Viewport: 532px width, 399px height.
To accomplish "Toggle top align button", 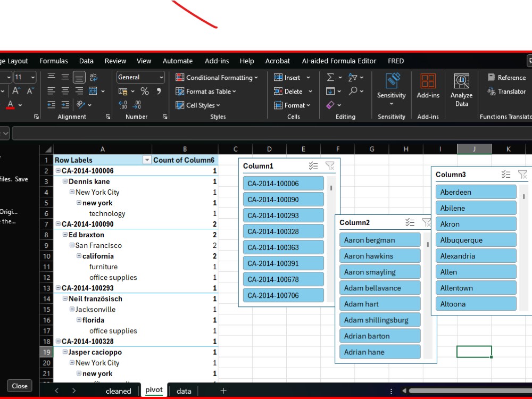I will click(x=51, y=77).
